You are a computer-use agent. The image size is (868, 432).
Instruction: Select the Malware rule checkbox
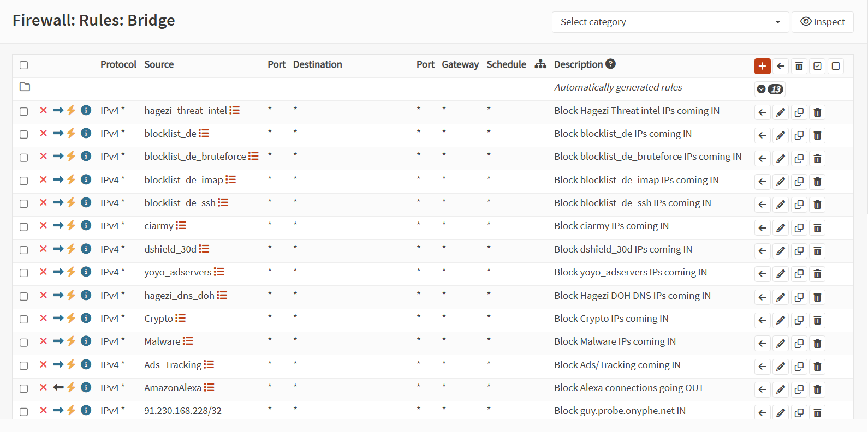(x=23, y=343)
